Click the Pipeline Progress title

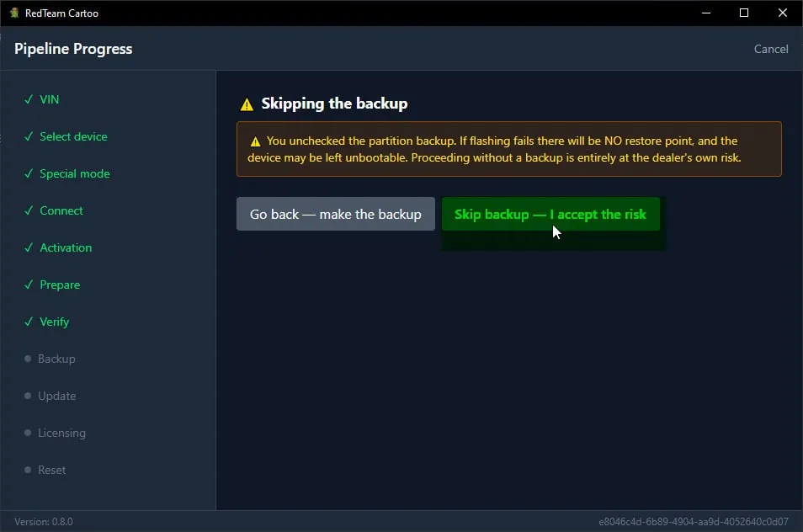pyautogui.click(x=73, y=49)
